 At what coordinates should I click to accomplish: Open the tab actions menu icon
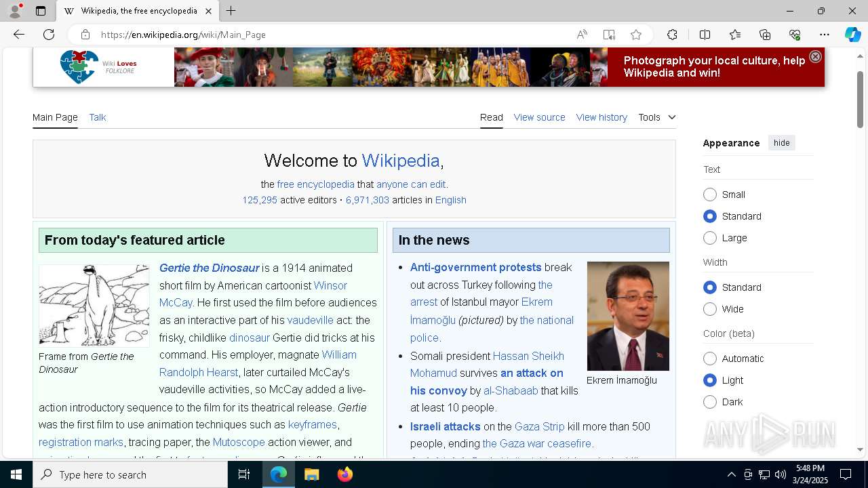pos(41,11)
